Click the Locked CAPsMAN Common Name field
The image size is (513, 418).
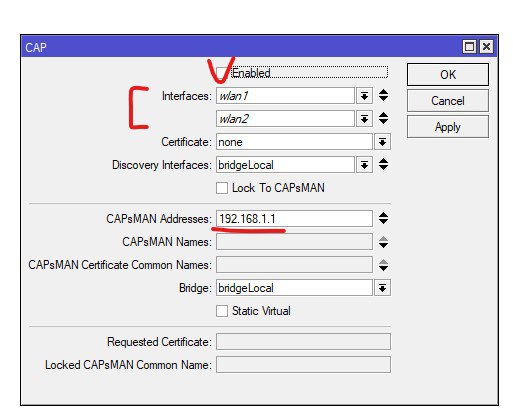[x=303, y=365]
